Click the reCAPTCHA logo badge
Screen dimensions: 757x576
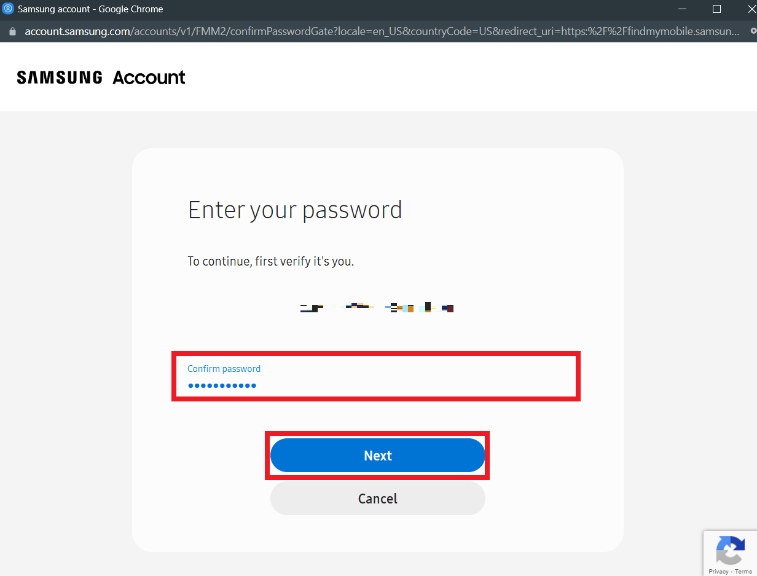pyautogui.click(x=730, y=550)
